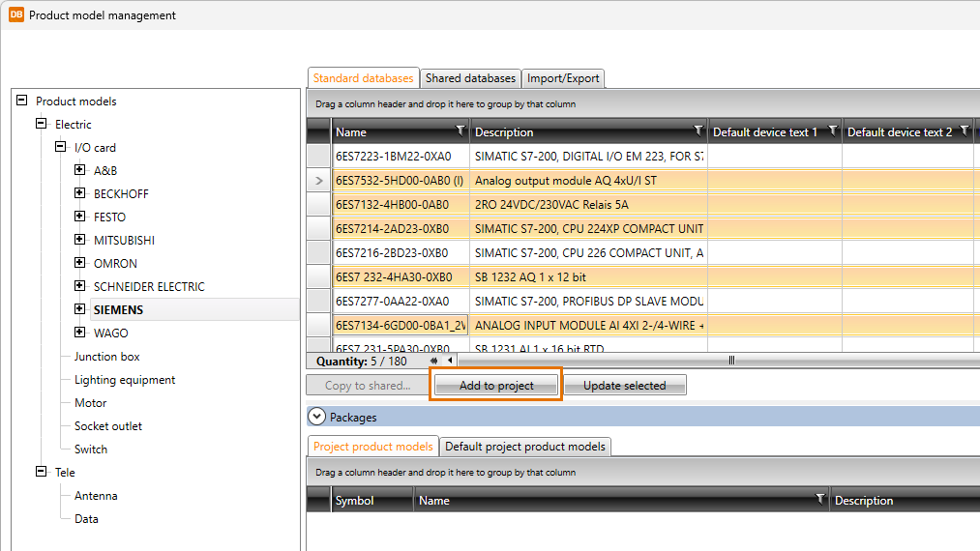
Task: Click filter icon for Default device text 1
Action: [x=832, y=130]
